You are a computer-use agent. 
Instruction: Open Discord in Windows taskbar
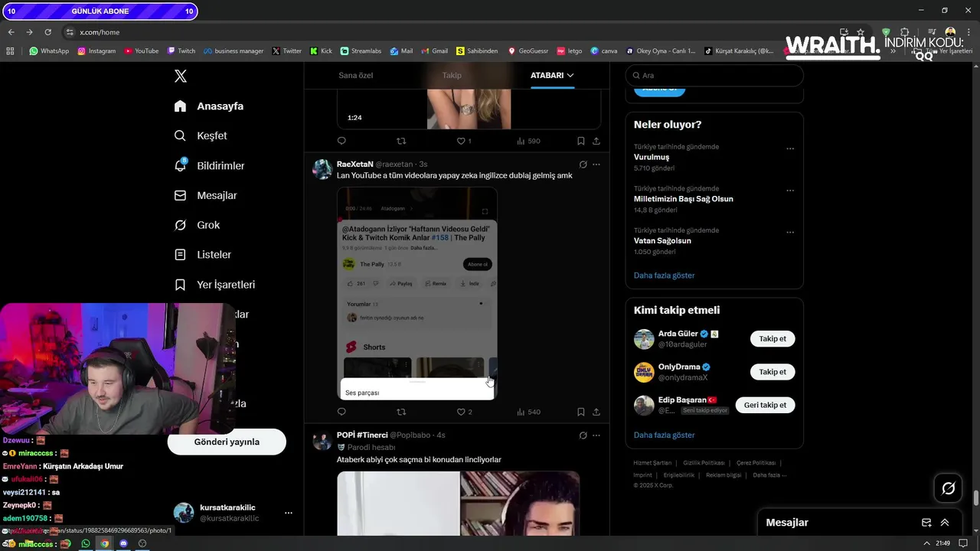(123, 543)
